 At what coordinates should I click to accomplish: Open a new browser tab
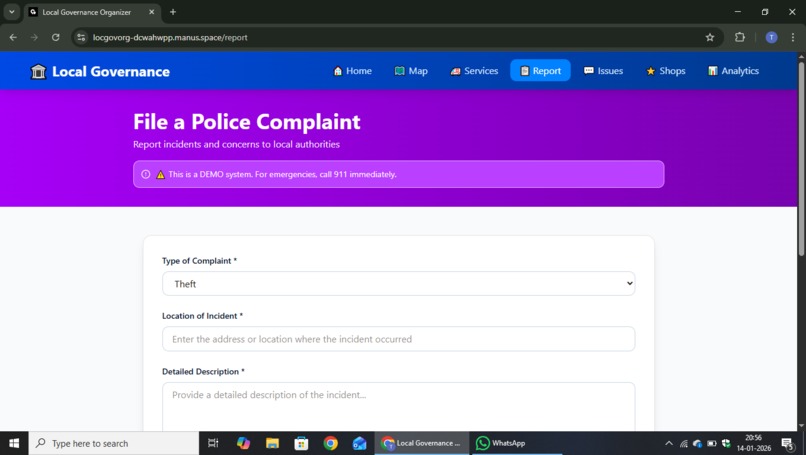point(173,12)
